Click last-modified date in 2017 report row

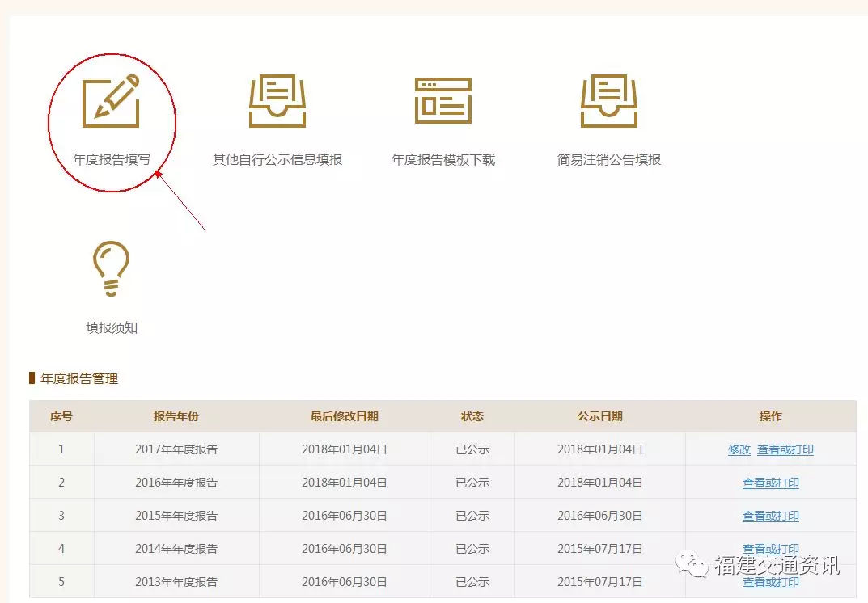pyautogui.click(x=345, y=449)
